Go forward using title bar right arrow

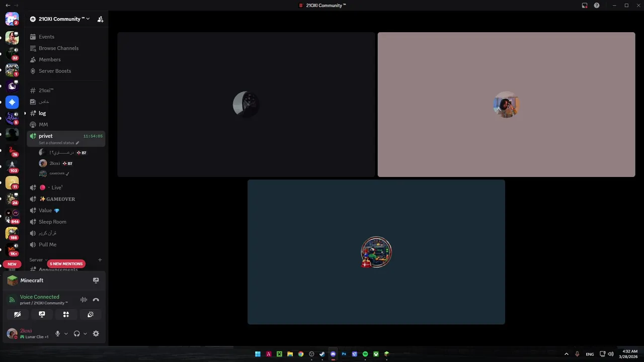(16, 6)
